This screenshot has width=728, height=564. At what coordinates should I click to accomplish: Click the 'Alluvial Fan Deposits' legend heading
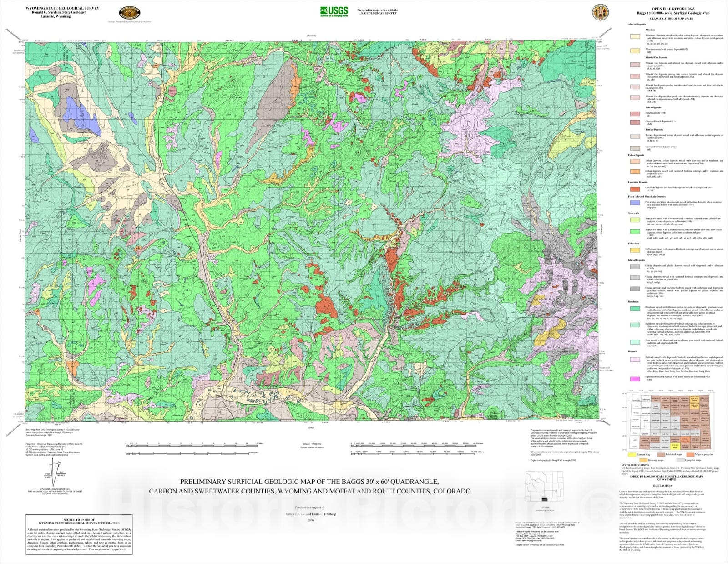point(657,58)
